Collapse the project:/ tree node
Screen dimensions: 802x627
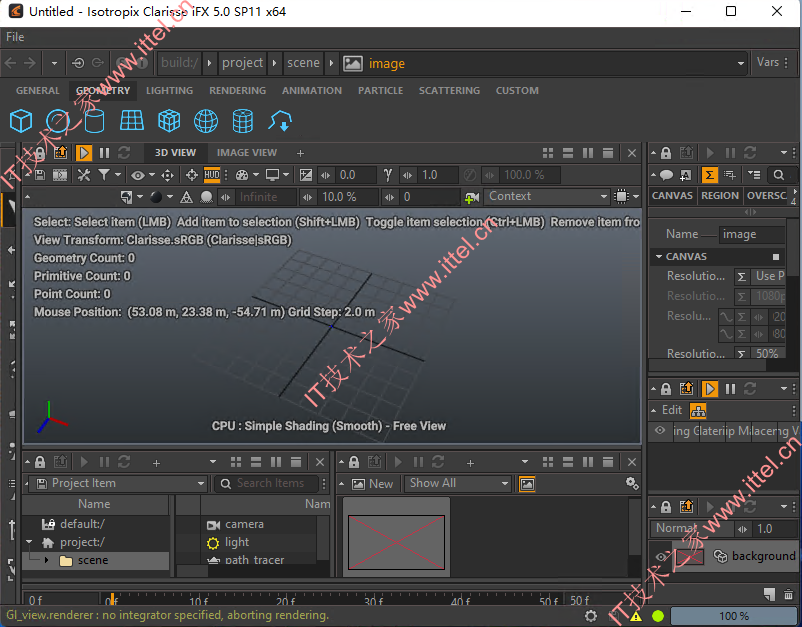tap(29, 542)
